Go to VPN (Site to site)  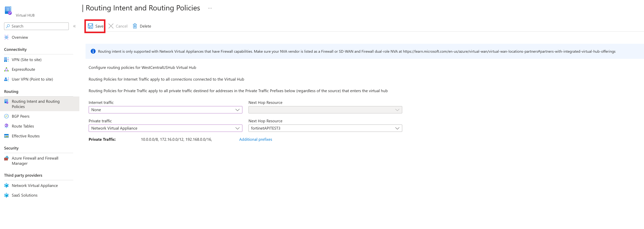pyautogui.click(x=26, y=60)
